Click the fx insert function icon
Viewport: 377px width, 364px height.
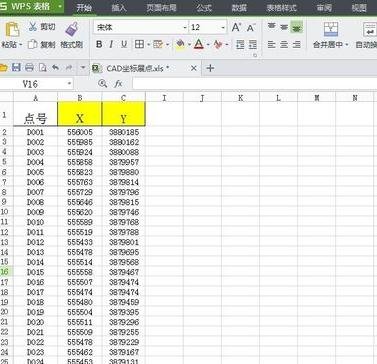coord(118,83)
